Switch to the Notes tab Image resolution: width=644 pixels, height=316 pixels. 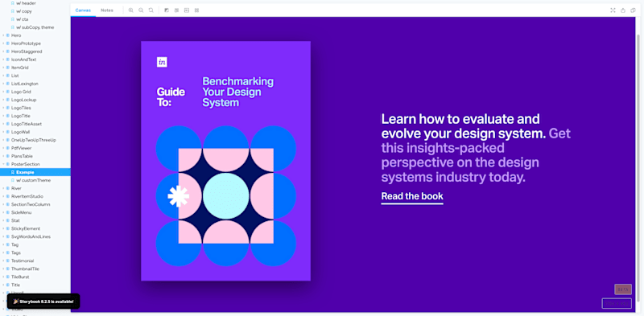[x=107, y=10]
